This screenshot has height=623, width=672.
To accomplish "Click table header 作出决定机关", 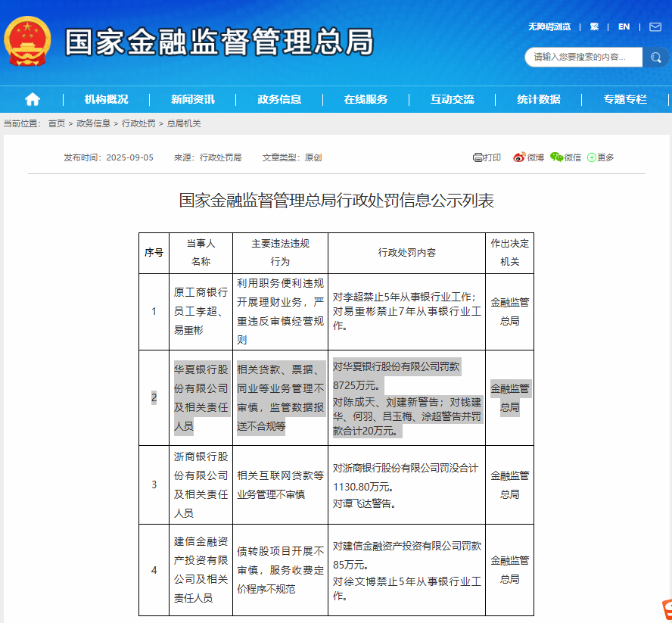I will [509, 253].
